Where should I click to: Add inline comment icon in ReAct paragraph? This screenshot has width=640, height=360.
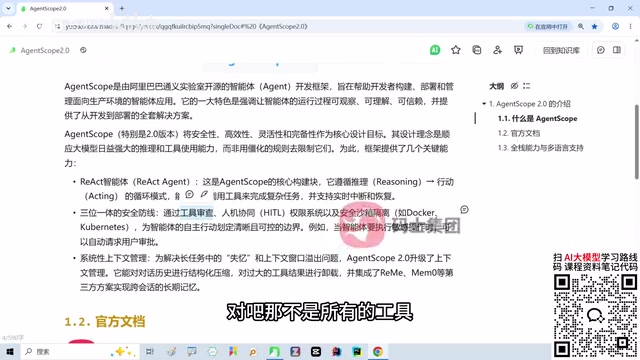pos(189,194)
